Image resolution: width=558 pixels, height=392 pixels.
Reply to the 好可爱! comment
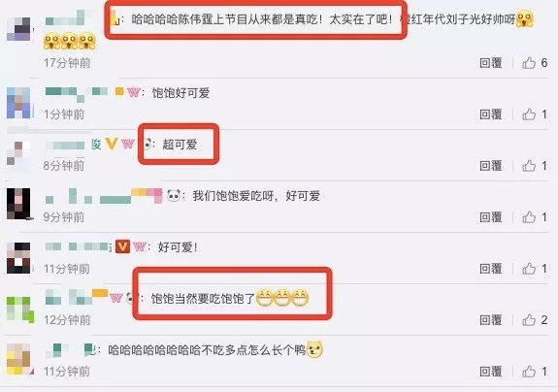click(491, 269)
